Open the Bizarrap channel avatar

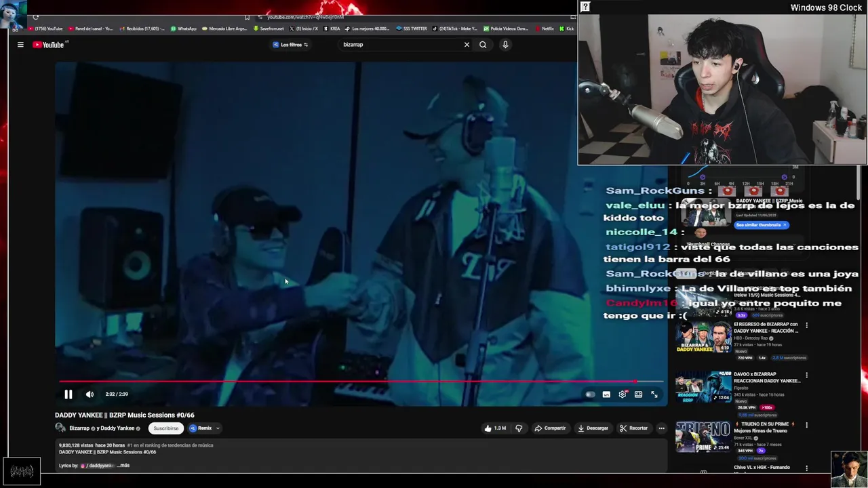60,428
